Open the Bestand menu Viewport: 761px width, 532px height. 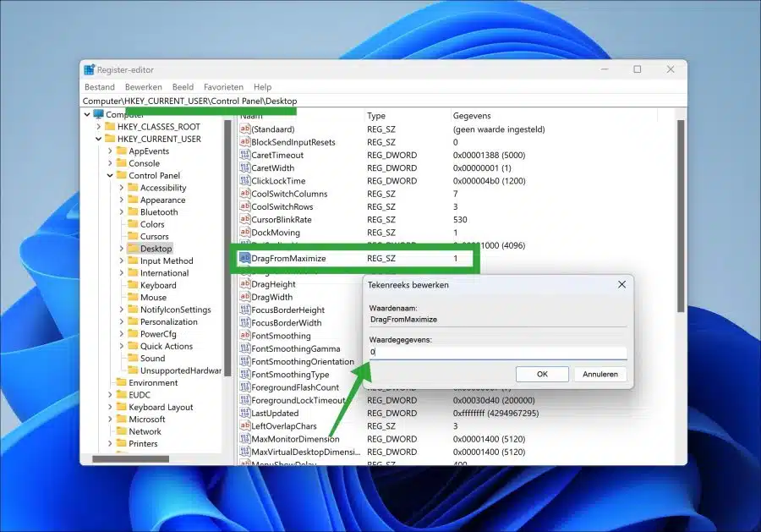tap(100, 87)
